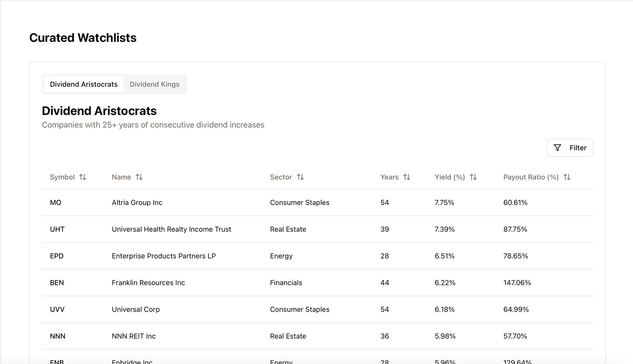Sort by Sector using its arrows icon

[300, 177]
